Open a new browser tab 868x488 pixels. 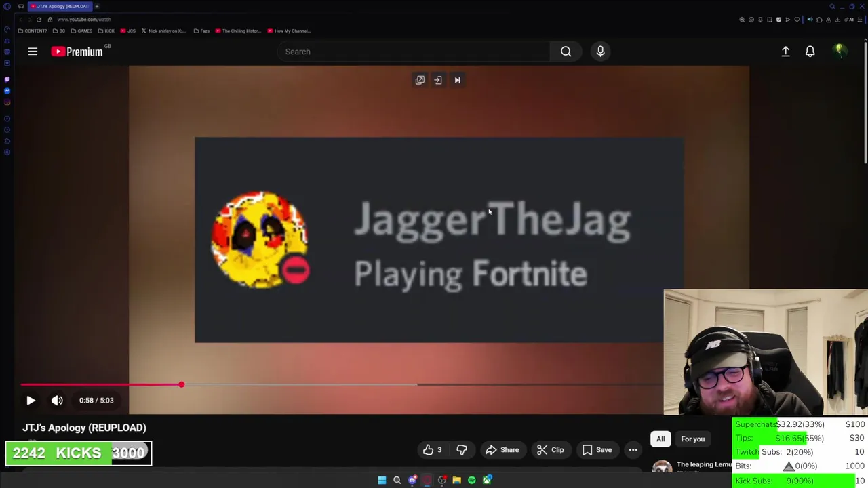pos(97,6)
